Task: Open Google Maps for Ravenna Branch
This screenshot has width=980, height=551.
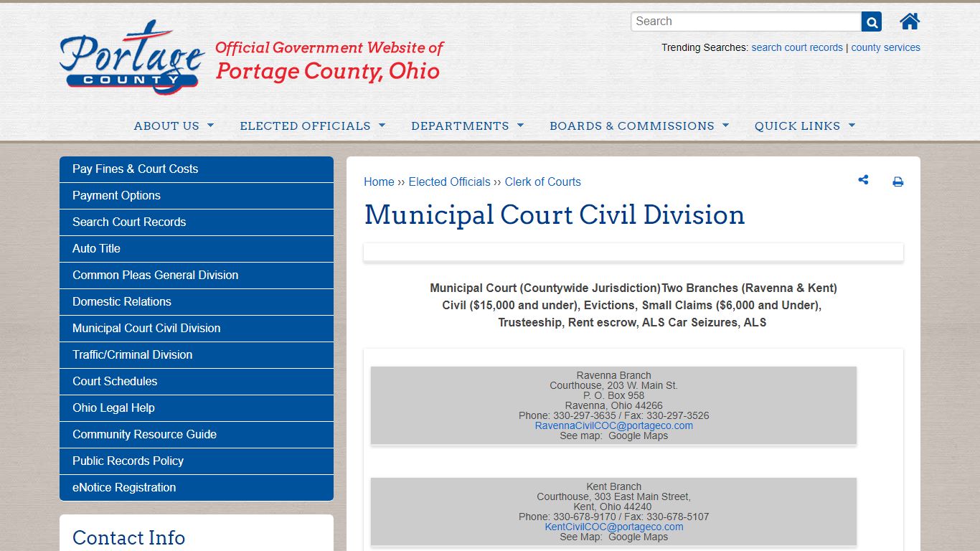Action: 638,435
